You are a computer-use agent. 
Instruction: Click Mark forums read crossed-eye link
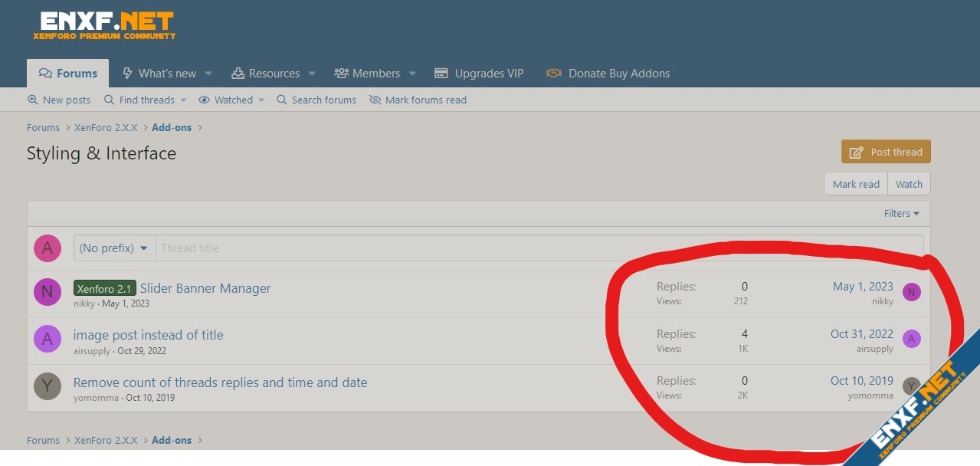click(x=418, y=100)
